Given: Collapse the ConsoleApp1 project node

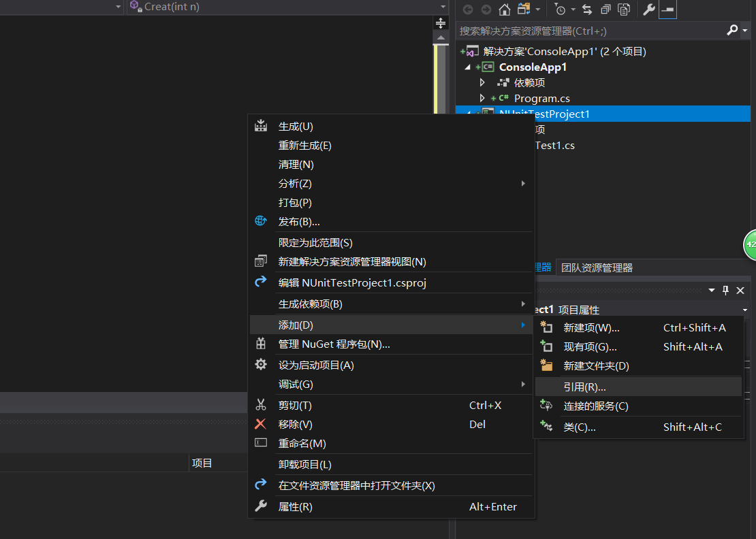Looking at the screenshot, I should tap(467, 67).
